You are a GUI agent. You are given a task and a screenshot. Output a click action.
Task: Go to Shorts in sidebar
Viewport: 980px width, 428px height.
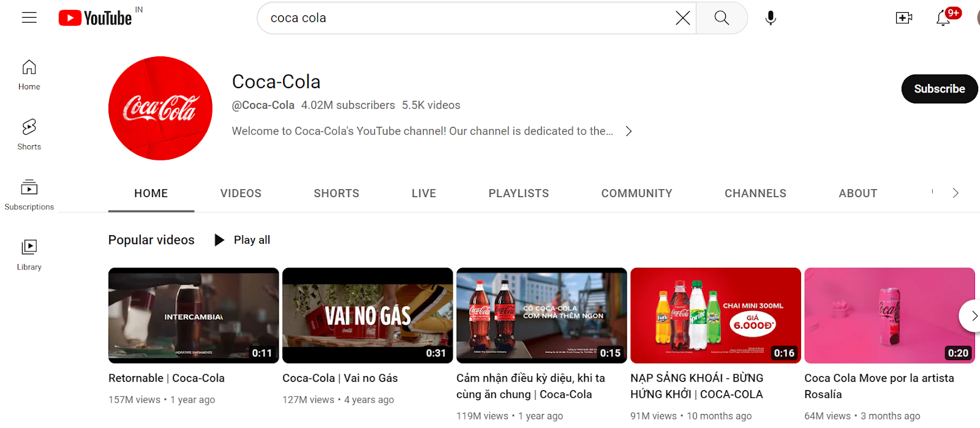click(29, 134)
